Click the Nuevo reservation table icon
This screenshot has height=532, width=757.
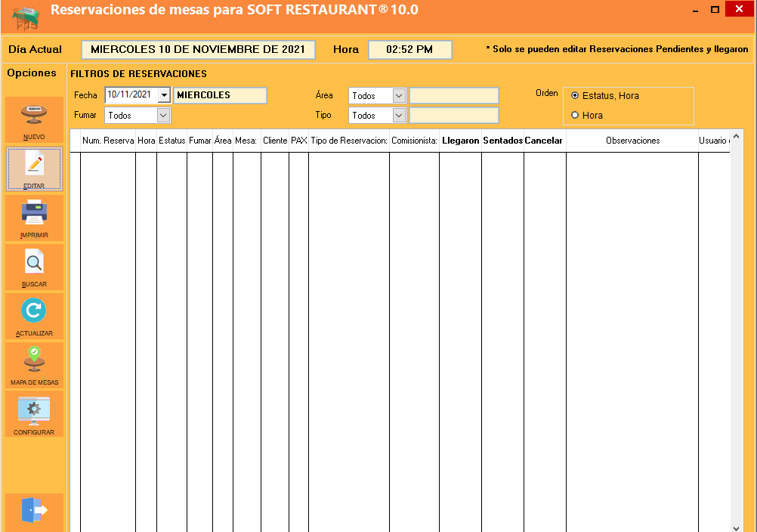[34, 115]
